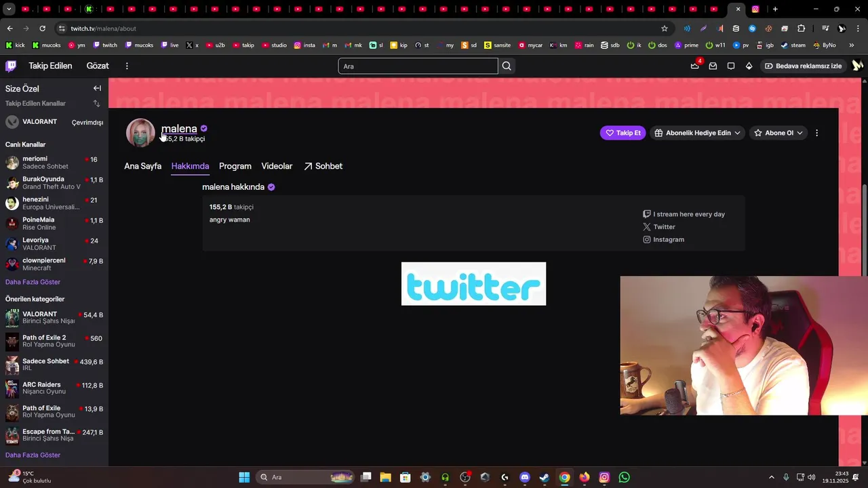868x488 pixels.
Task: Click malena's profile avatar
Action: [140, 133]
